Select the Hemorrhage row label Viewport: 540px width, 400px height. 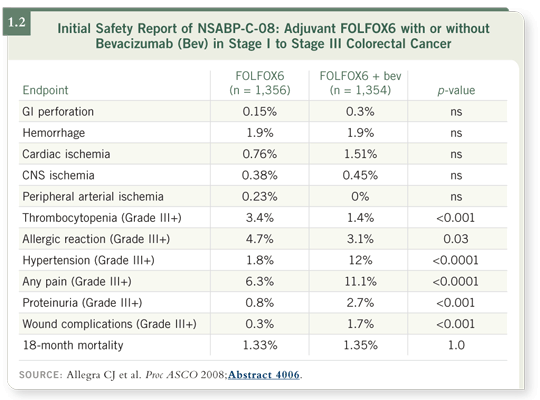pos(54,133)
